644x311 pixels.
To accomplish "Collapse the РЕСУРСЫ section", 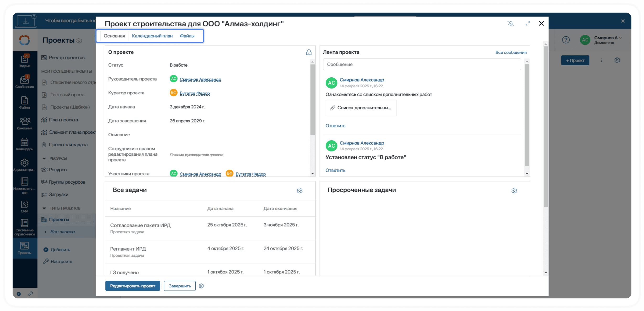I will coord(44,158).
